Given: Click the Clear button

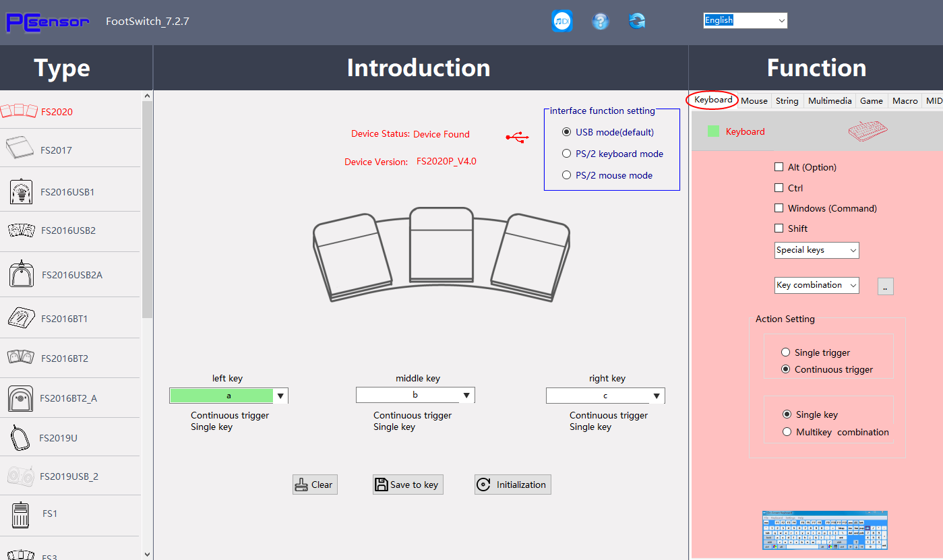Looking at the screenshot, I should click(315, 485).
